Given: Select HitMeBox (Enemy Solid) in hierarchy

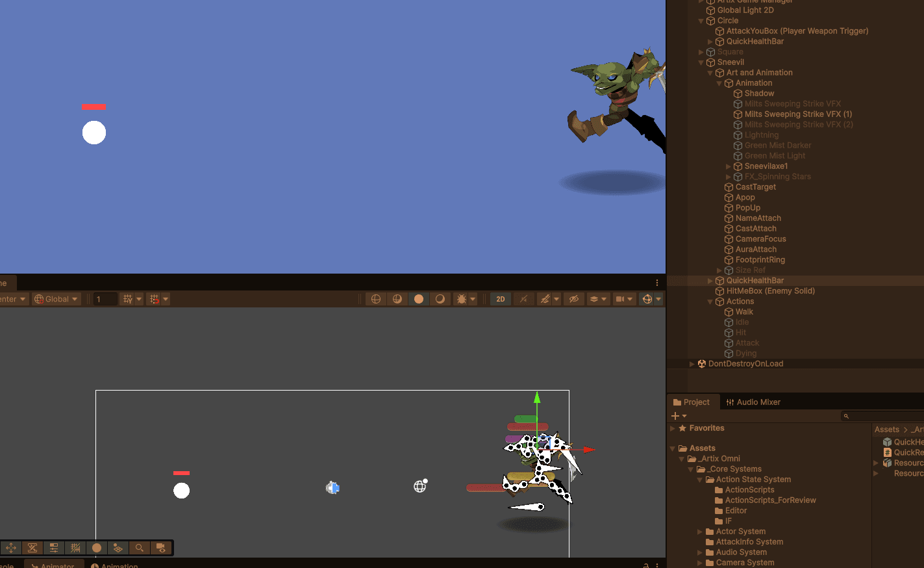Looking at the screenshot, I should (x=770, y=291).
